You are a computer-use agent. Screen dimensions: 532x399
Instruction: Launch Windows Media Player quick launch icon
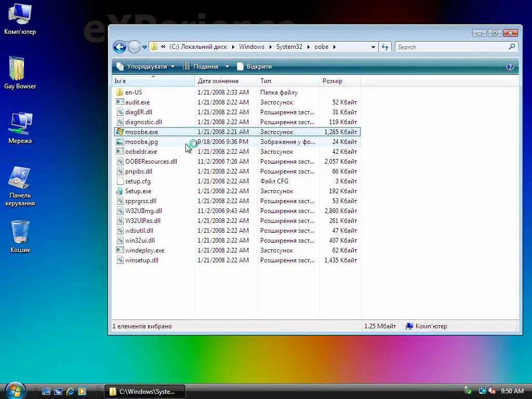(82, 391)
